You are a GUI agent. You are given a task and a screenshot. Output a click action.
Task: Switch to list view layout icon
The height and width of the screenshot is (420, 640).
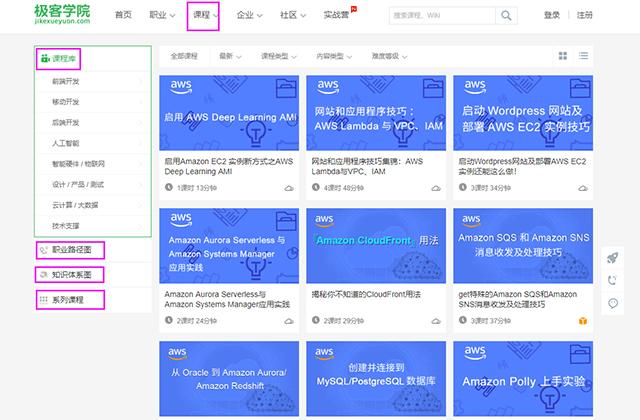583,56
